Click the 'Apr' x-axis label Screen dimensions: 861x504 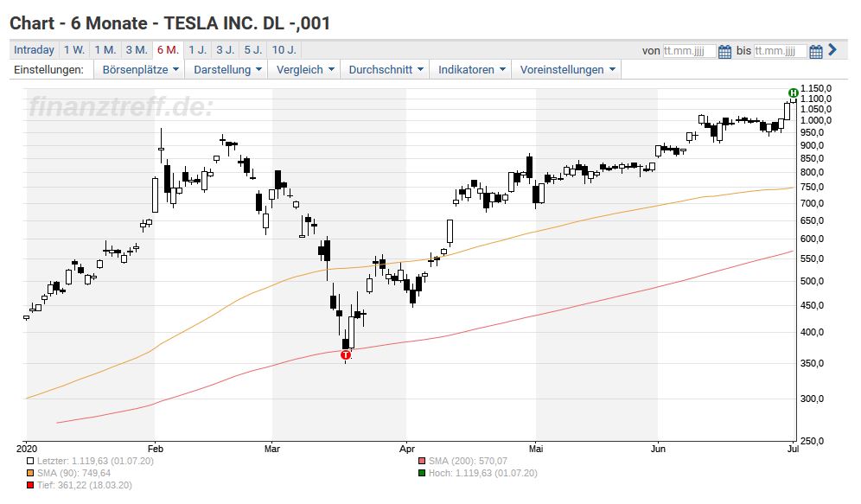tap(406, 449)
